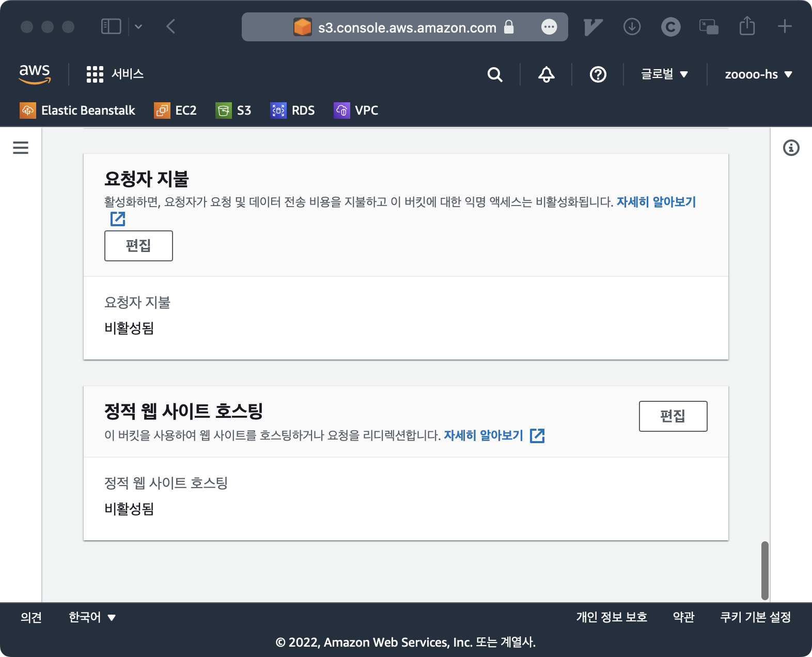Toggle the Safari sidebar button

point(111,26)
